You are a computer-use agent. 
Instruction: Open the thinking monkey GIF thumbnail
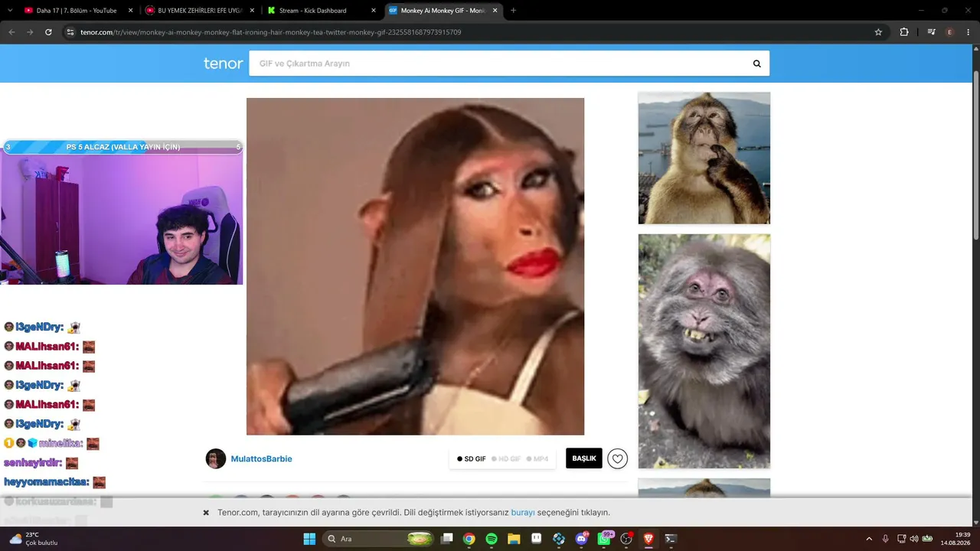[x=704, y=158]
